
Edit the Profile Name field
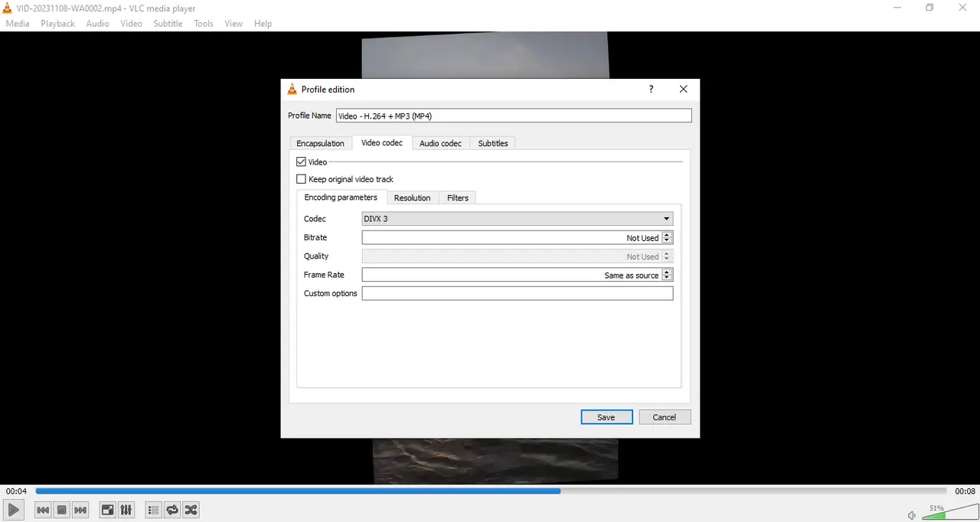point(513,116)
